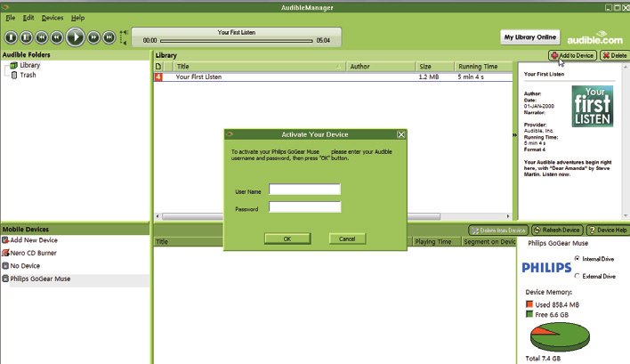Open the Help menu
Viewport: 630px width, 364px height.
point(77,18)
